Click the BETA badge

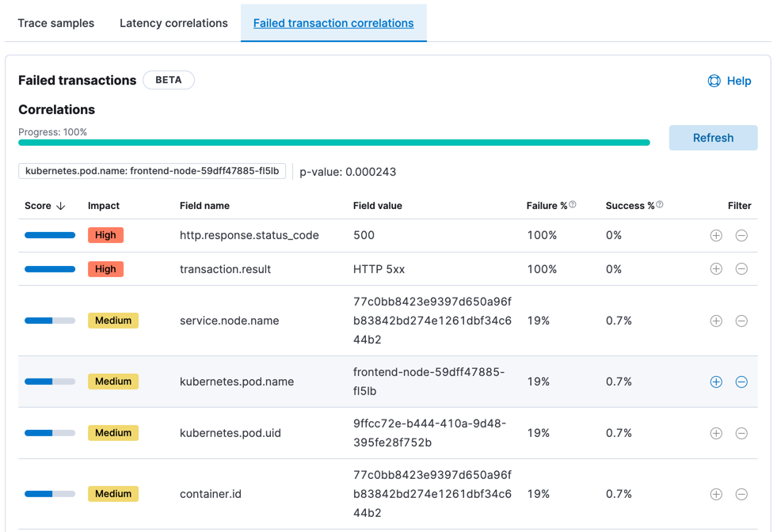(x=169, y=80)
